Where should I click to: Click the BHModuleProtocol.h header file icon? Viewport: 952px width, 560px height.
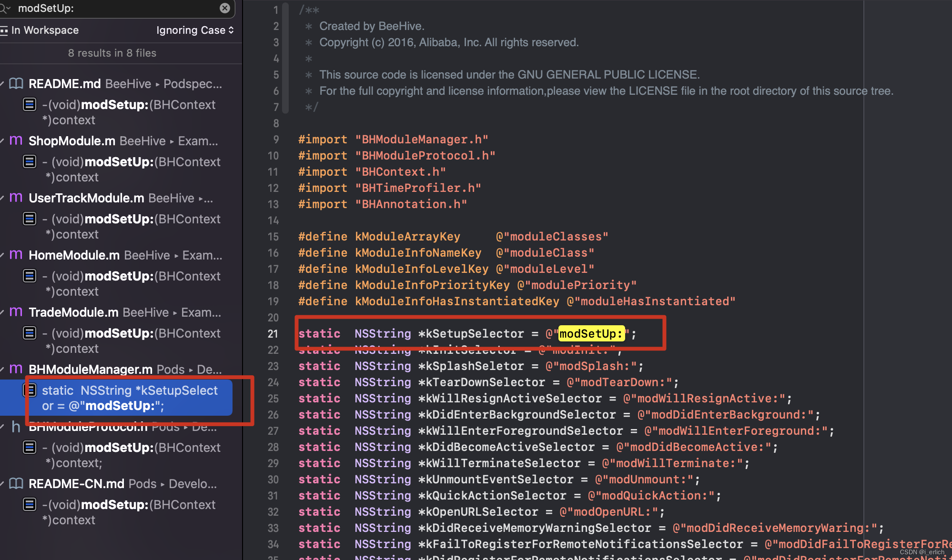coord(16,427)
